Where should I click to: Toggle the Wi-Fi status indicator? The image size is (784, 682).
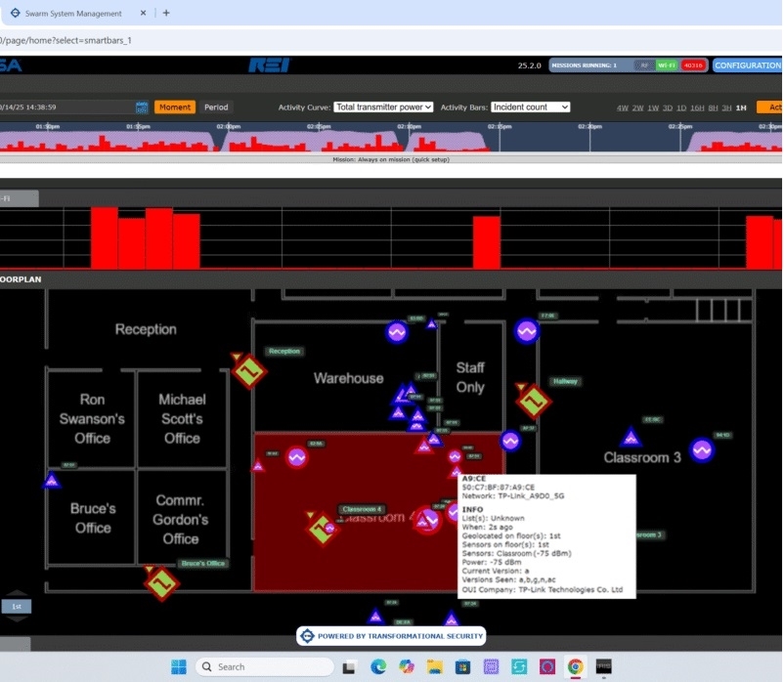(667, 65)
